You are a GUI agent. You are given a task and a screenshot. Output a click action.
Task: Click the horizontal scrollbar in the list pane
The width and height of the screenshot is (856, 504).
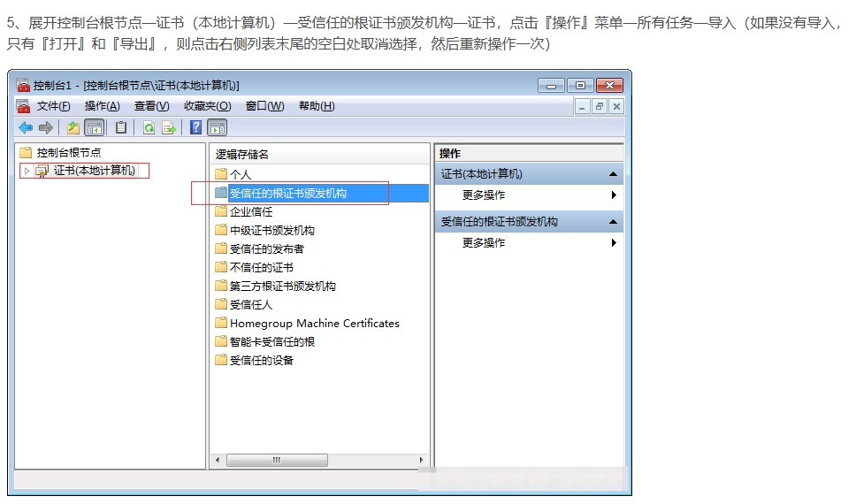tap(276, 461)
